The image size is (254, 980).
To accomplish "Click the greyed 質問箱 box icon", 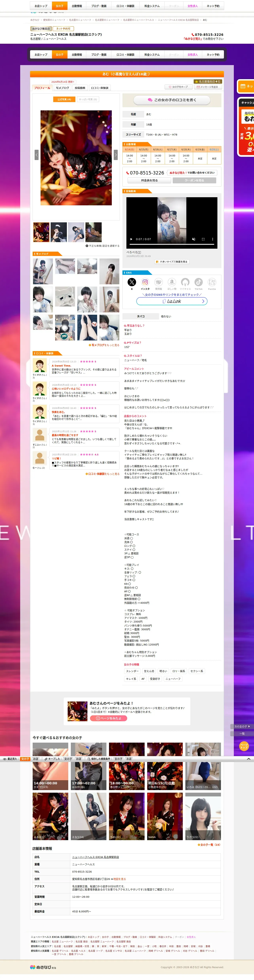I will [x=159, y=282].
